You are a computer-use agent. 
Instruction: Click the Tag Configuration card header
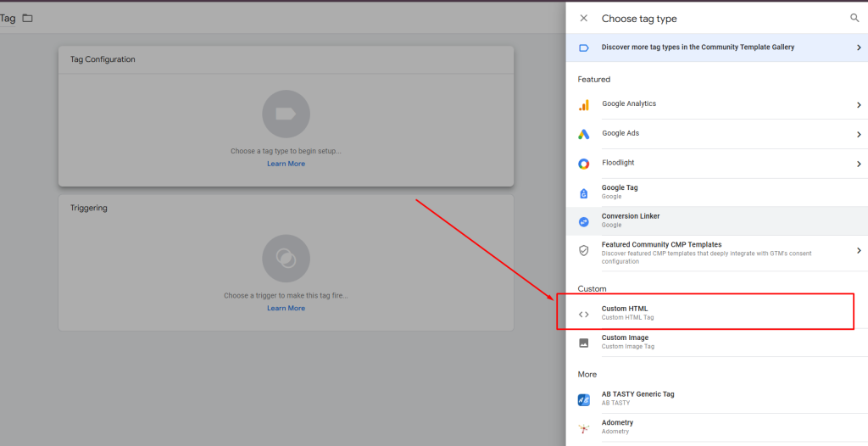pyautogui.click(x=286, y=59)
